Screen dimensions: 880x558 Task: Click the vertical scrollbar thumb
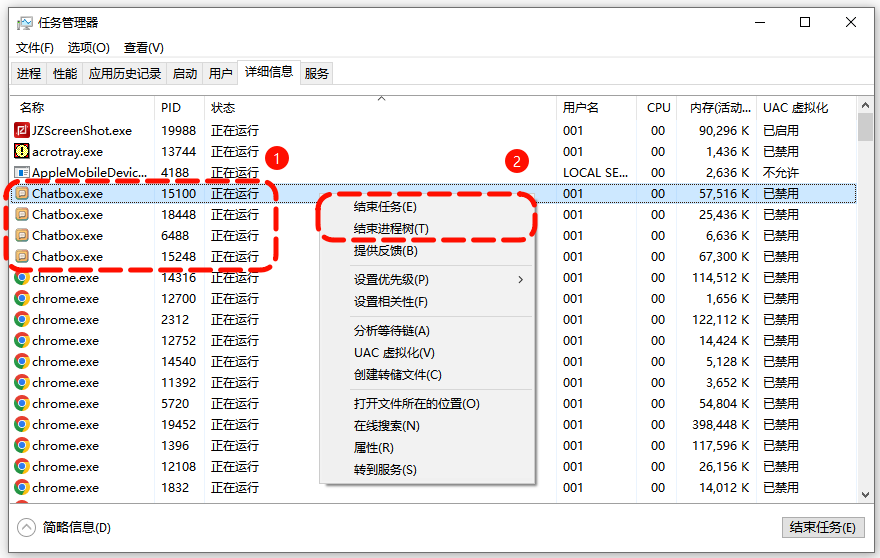click(865, 127)
